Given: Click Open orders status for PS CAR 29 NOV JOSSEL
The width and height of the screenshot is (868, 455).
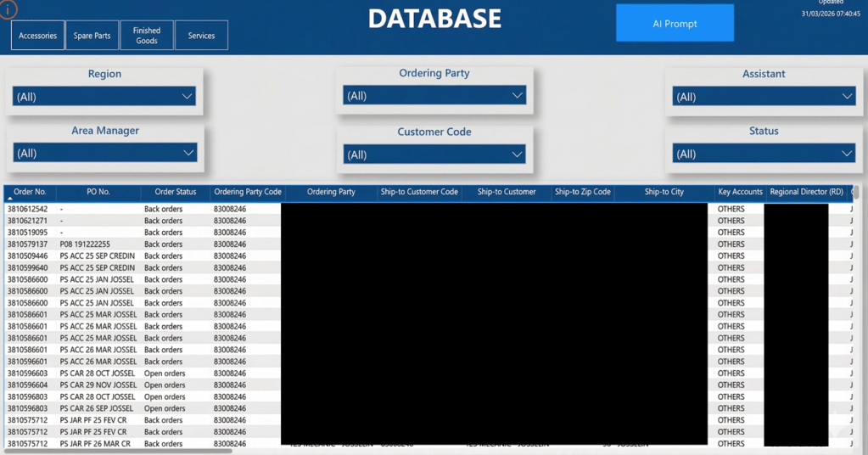Looking at the screenshot, I should point(165,385).
